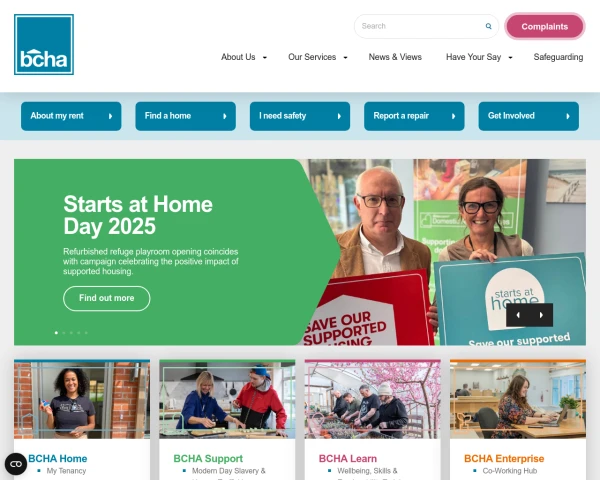600x480 pixels.
Task: Select the first carousel dot indicator
Action: 56,333
